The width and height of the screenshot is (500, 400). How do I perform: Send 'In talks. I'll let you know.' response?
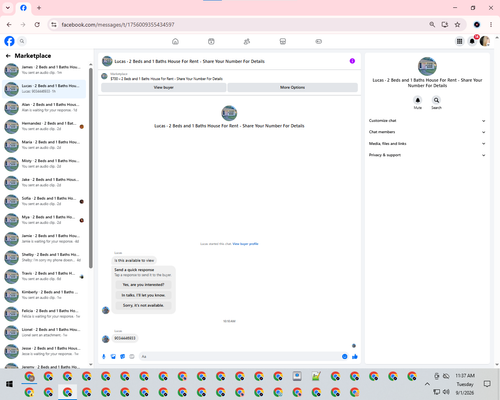(143, 295)
